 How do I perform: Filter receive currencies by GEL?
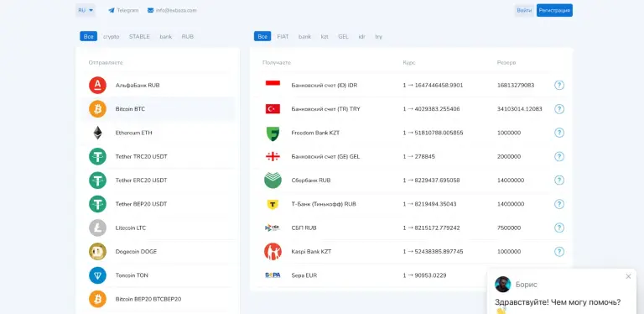[x=343, y=37]
